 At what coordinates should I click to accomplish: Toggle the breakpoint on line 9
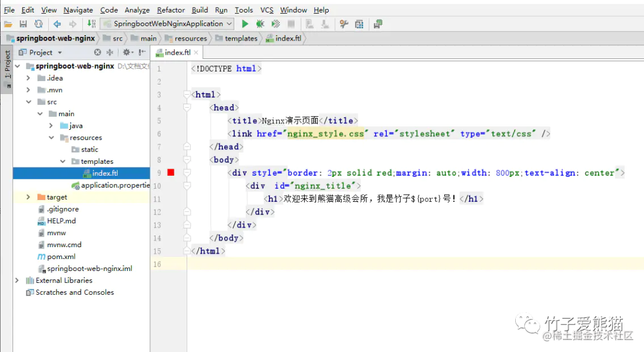pyautogui.click(x=171, y=172)
